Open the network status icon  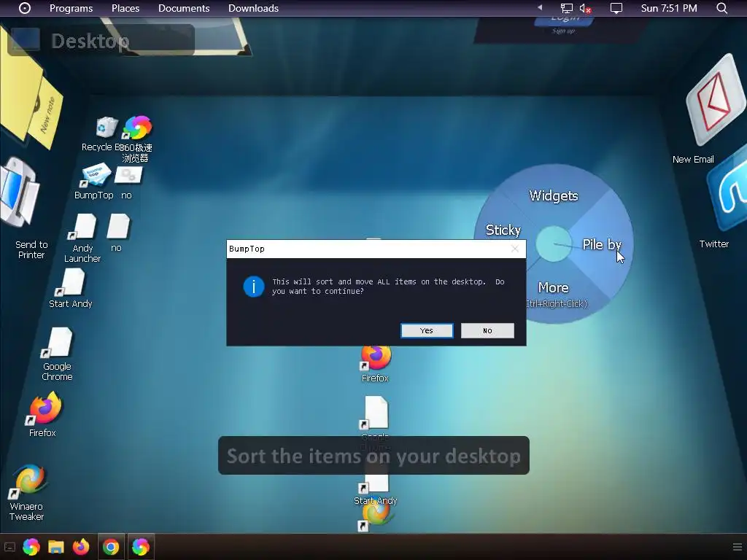click(566, 8)
